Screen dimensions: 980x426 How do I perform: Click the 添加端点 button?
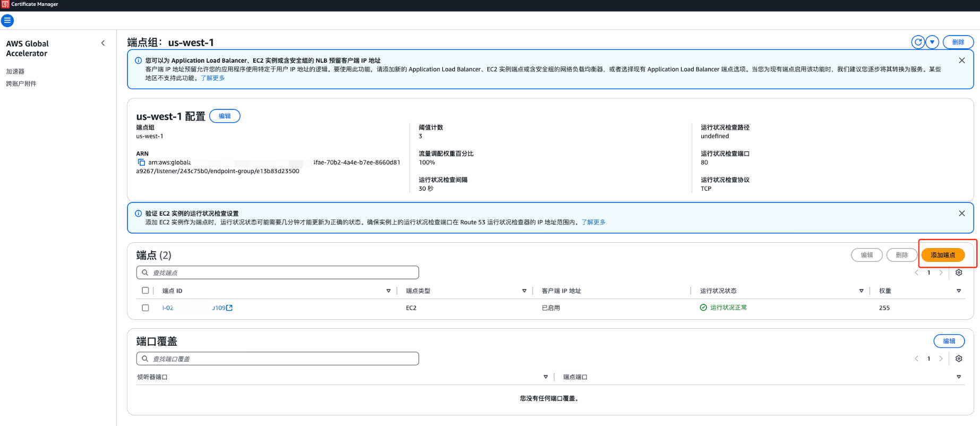click(x=943, y=255)
